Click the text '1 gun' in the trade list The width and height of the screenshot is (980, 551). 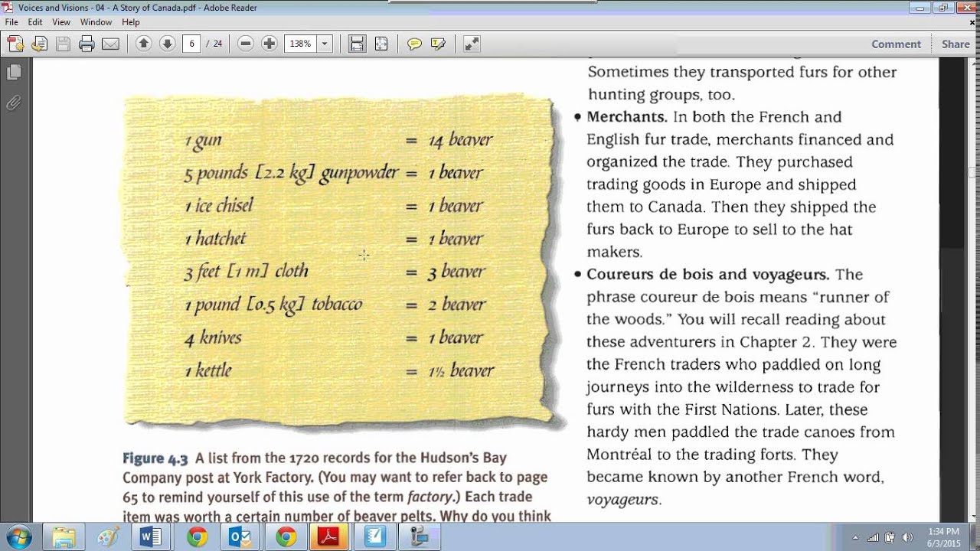[203, 141]
